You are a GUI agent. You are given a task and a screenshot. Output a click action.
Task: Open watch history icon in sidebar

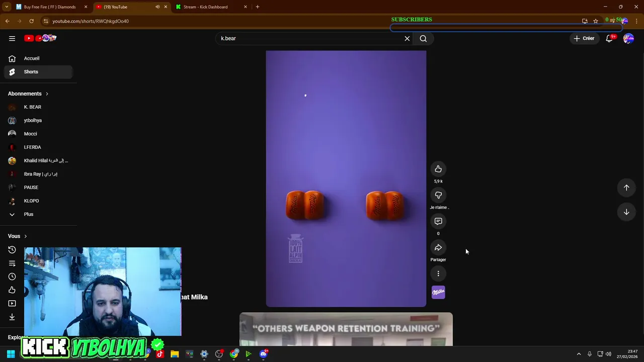[12, 250]
